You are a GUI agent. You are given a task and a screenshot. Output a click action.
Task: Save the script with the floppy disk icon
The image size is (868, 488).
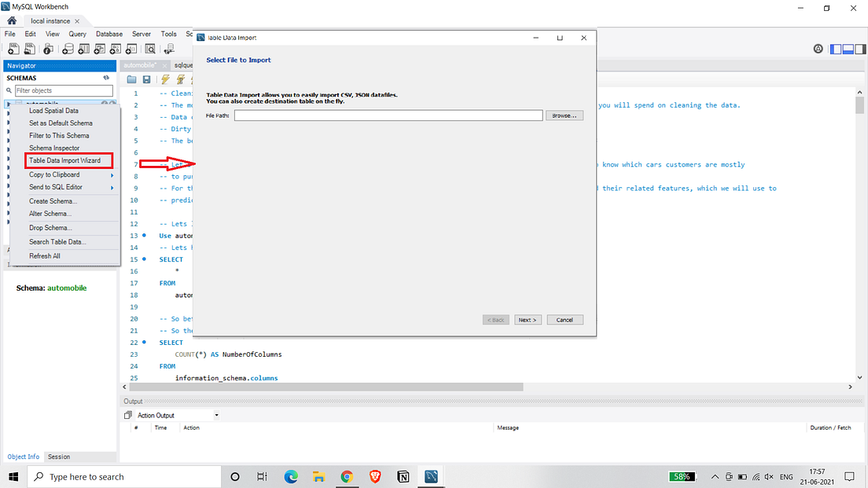coord(146,79)
